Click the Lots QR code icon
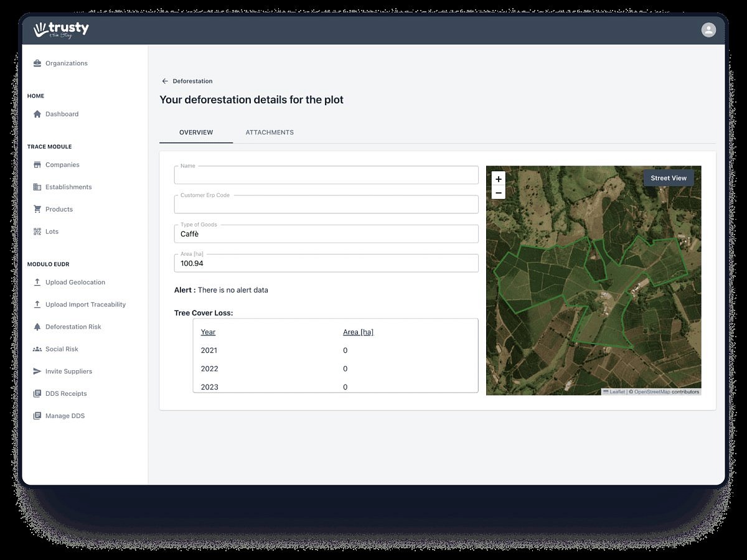Viewport: 747px width, 560px height. pyautogui.click(x=37, y=231)
